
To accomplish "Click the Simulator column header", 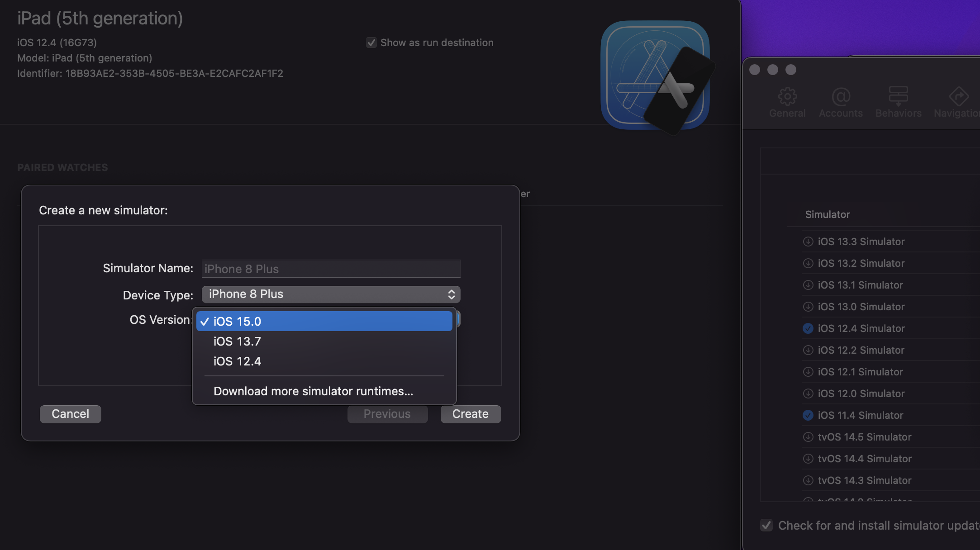I will point(827,214).
